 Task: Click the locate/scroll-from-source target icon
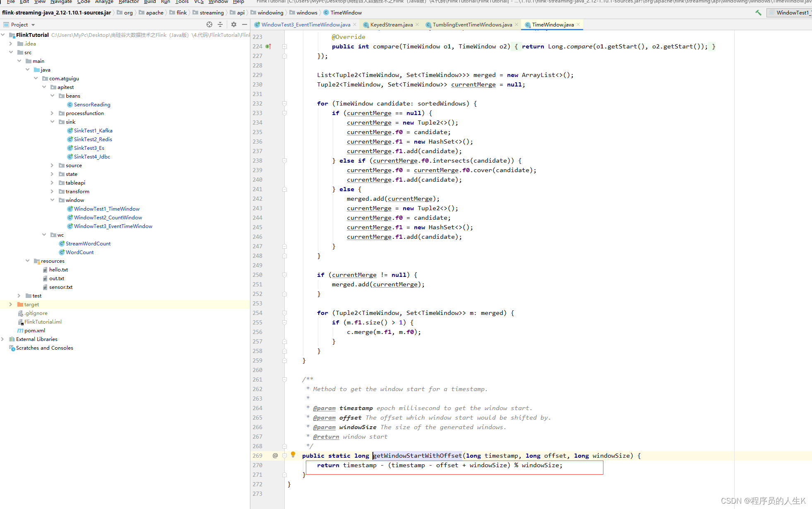tap(209, 25)
